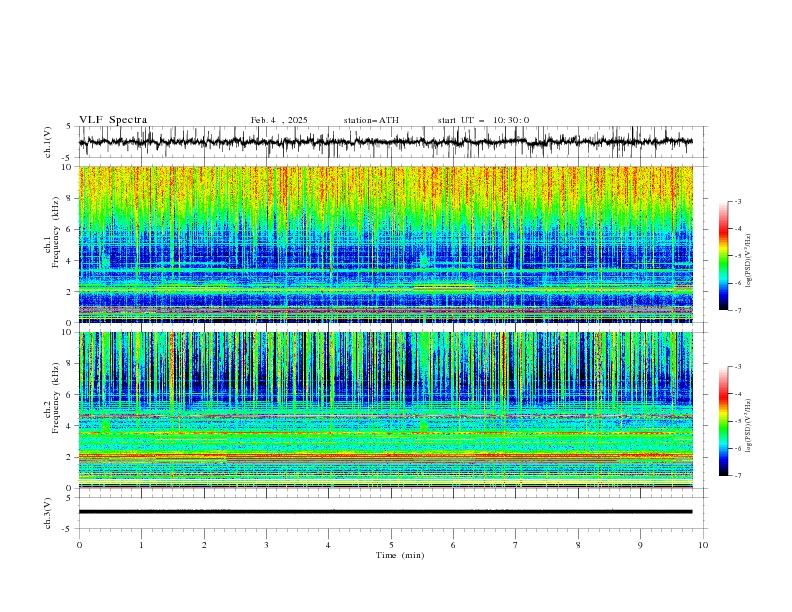Select the date text "Feb. 4 , 2025"
The width and height of the screenshot is (792, 612).
click(279, 120)
